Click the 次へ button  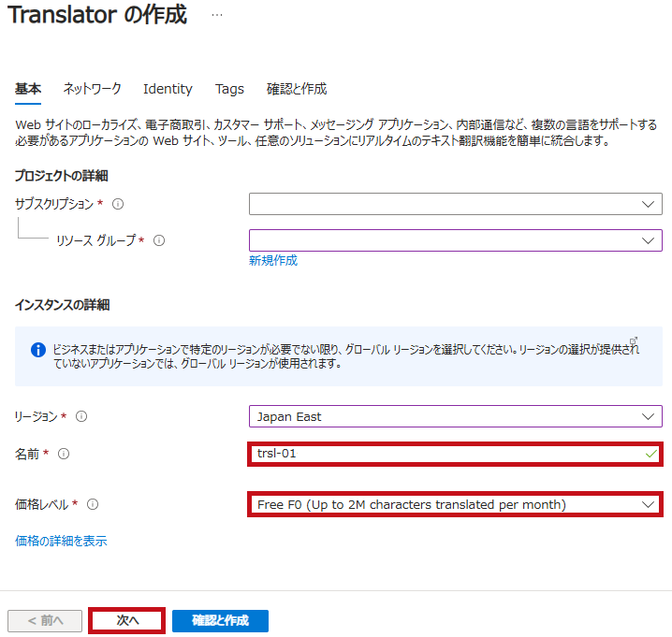click(x=127, y=621)
